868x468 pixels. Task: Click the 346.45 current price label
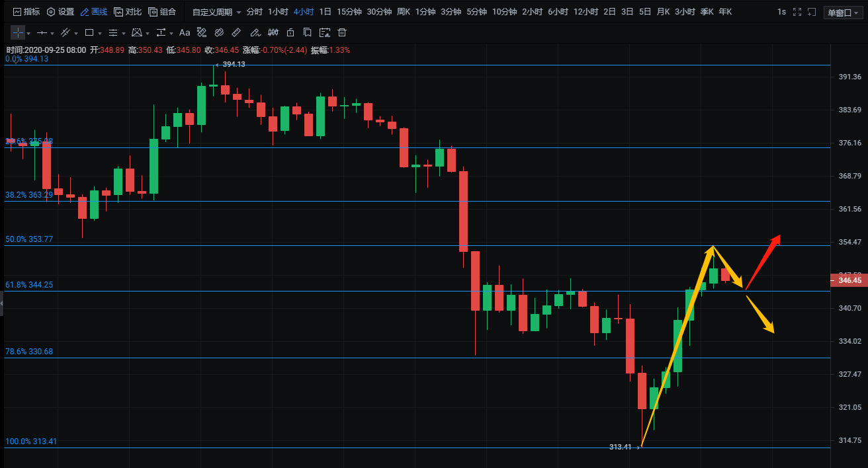(849, 280)
